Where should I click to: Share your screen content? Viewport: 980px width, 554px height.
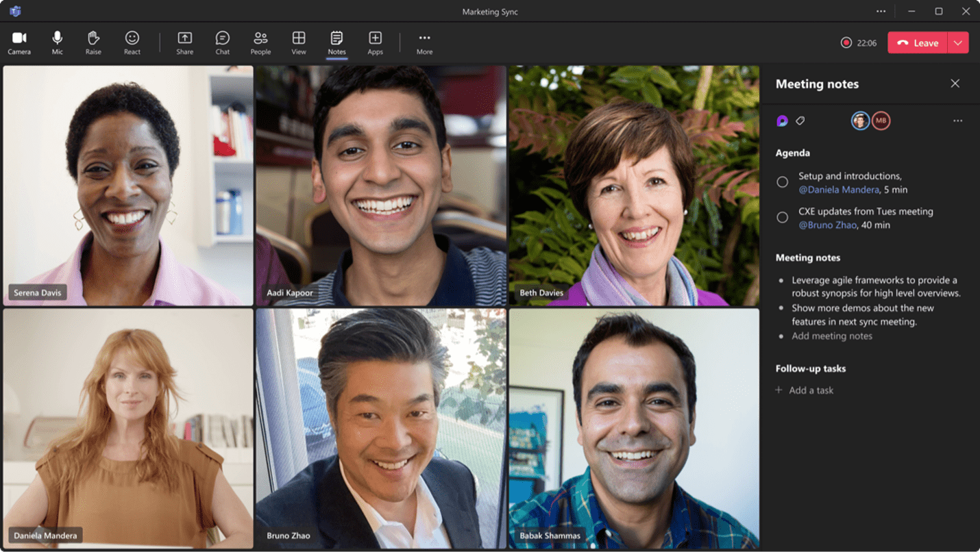[x=184, y=42]
